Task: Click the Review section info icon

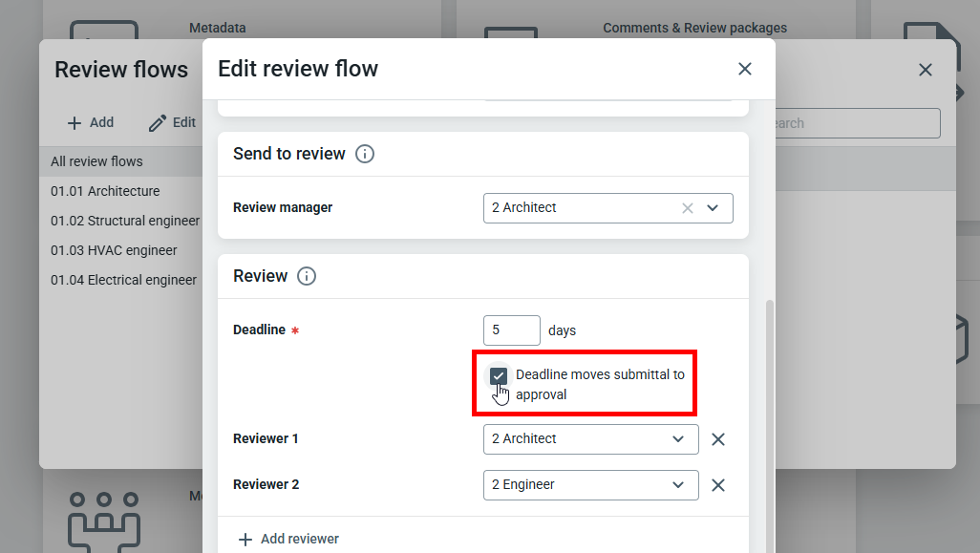Action: (306, 276)
